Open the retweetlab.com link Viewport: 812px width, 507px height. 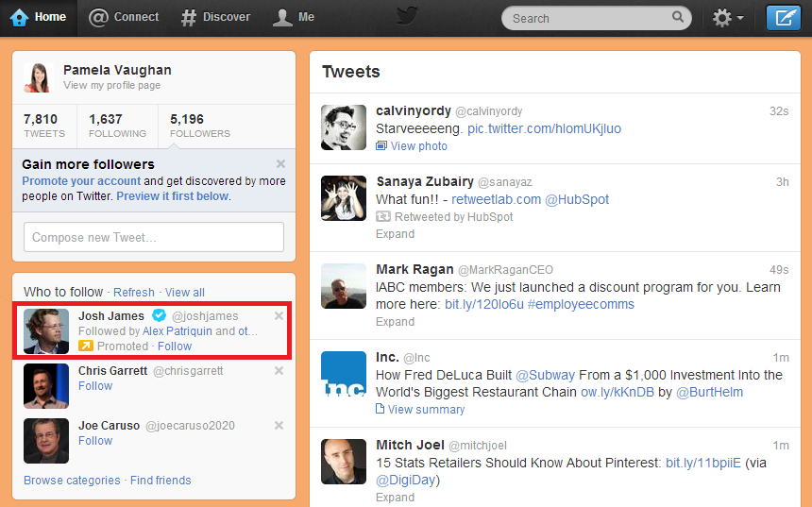(496, 200)
